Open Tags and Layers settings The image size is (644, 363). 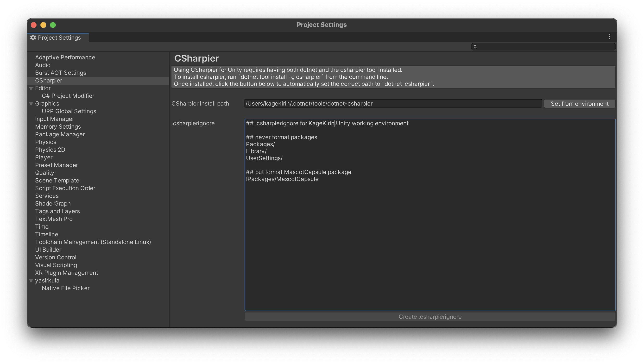pyautogui.click(x=57, y=211)
